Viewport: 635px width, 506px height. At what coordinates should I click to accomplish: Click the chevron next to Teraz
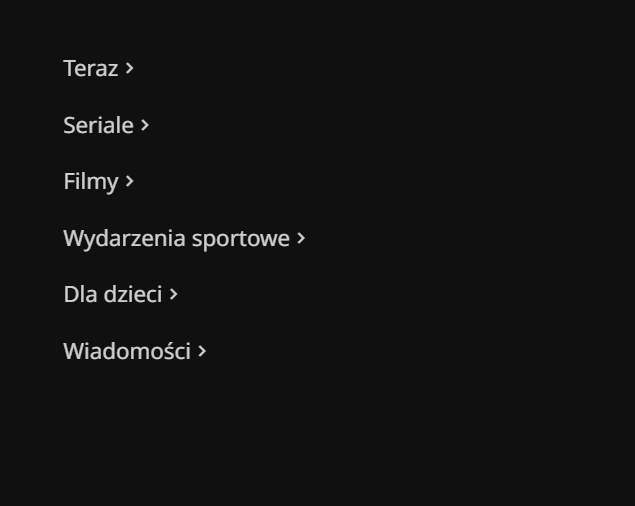(x=130, y=68)
